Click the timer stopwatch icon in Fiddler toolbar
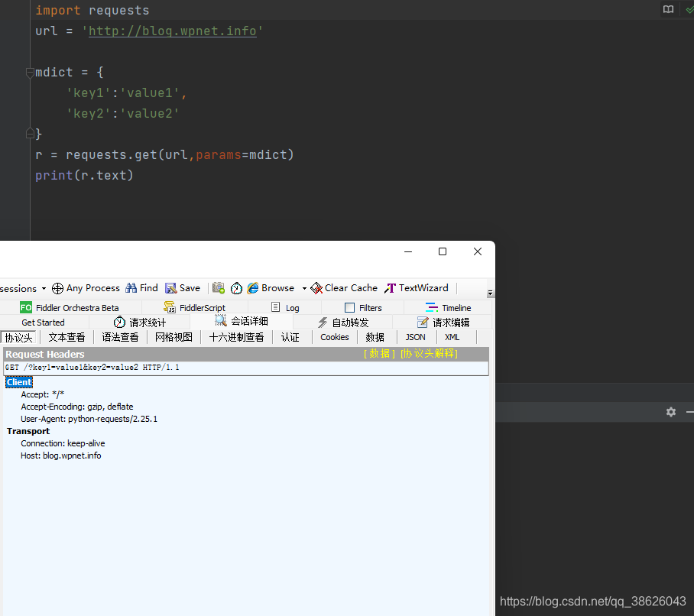The height and width of the screenshot is (616, 694). tap(236, 289)
